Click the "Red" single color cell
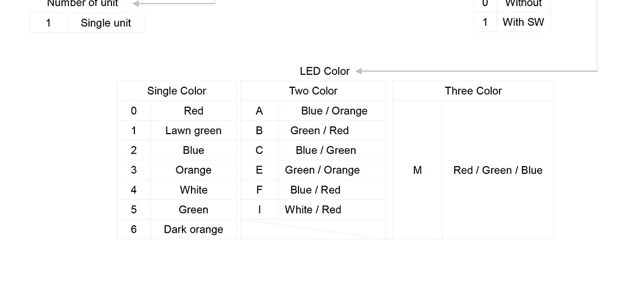The width and height of the screenshot is (644, 302). [193, 111]
